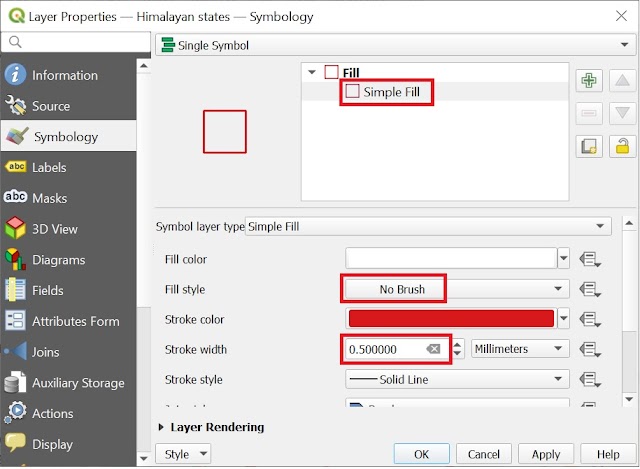Toggle the lock symbol layer color icon
640x469 pixels.
622,146
